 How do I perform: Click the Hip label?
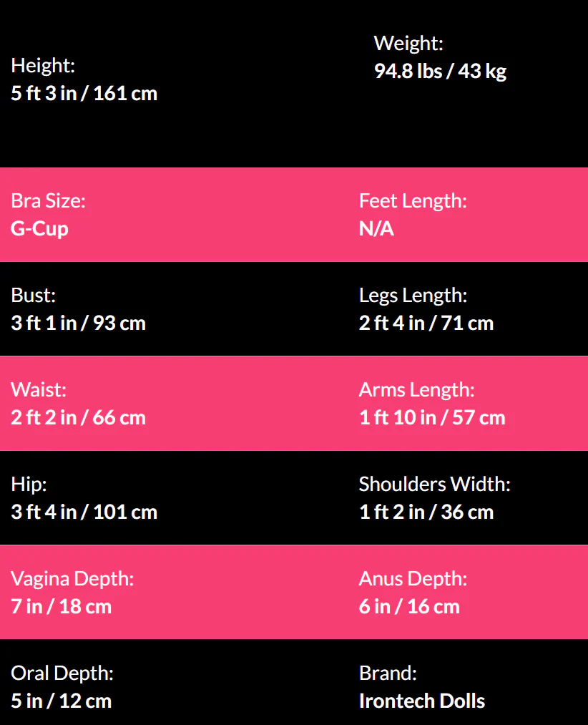pyautogui.click(x=29, y=485)
